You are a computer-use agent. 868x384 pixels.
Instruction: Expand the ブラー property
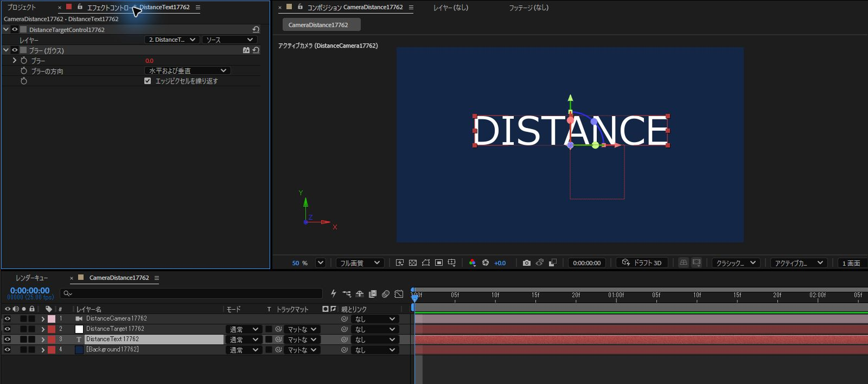15,60
